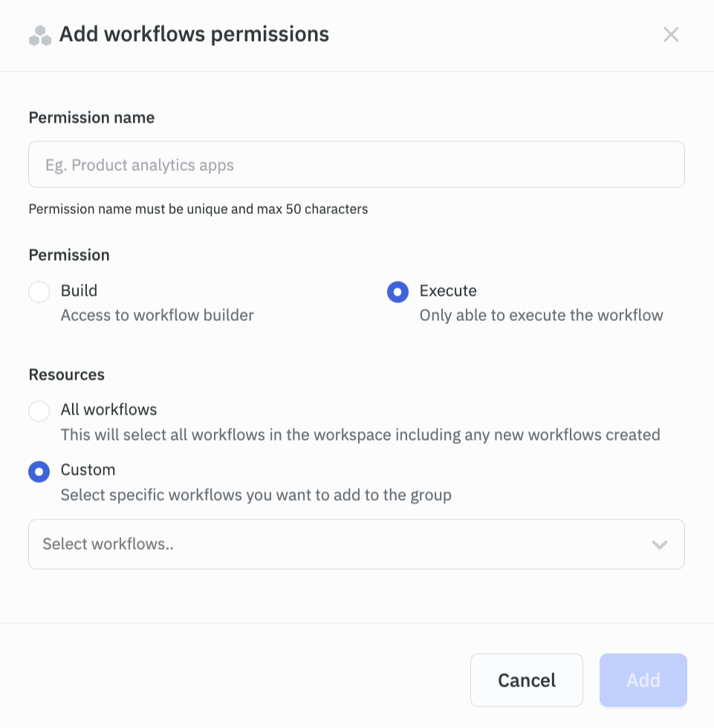The image size is (714, 728).
Task: Click the Permission section heading
Action: [x=68, y=255]
